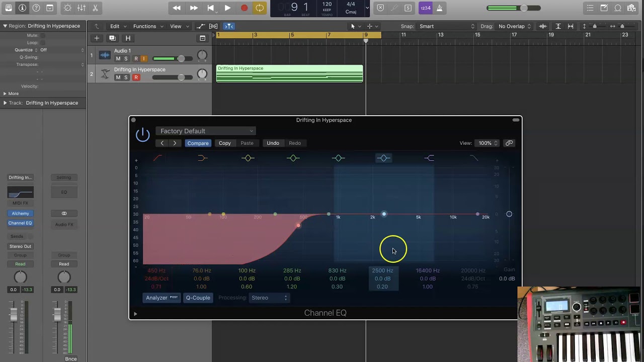This screenshot has height=362, width=644.
Task: Open Quick Help question mark
Action: (36, 8)
